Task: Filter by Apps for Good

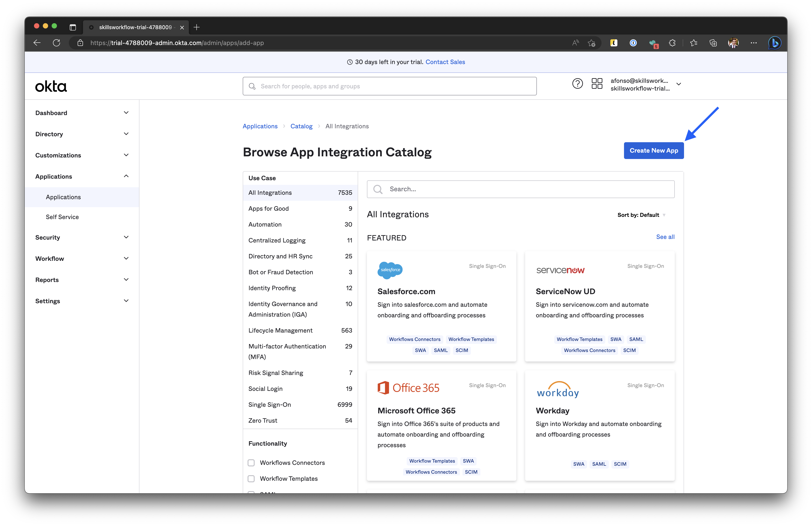Action: click(300, 208)
